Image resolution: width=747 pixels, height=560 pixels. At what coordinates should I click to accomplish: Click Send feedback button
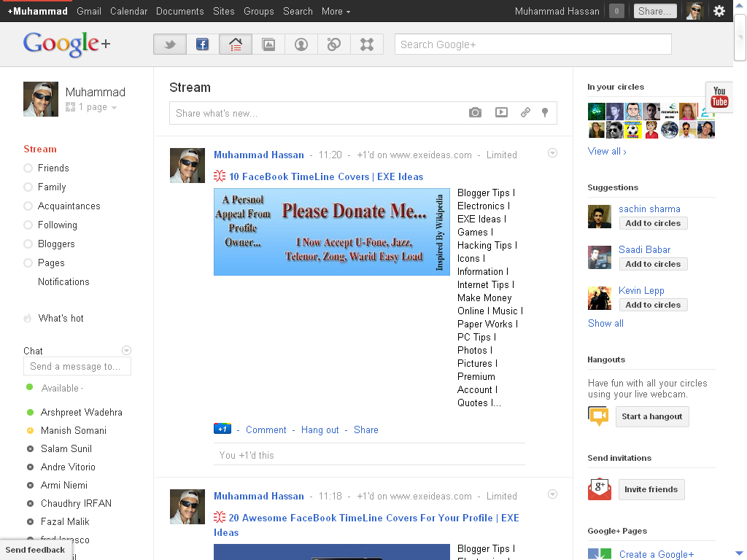[x=35, y=550]
